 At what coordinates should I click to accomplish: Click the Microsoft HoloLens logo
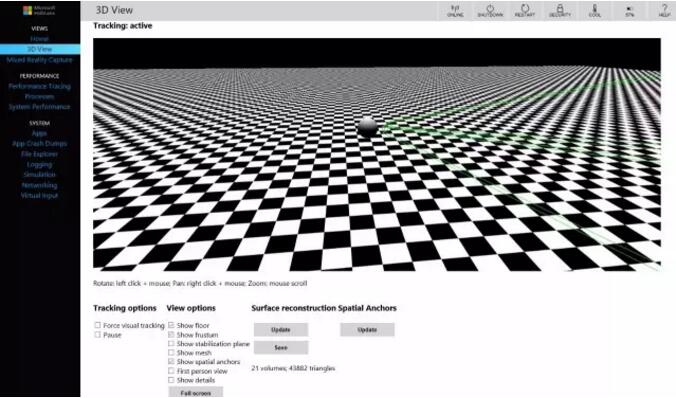point(39,10)
